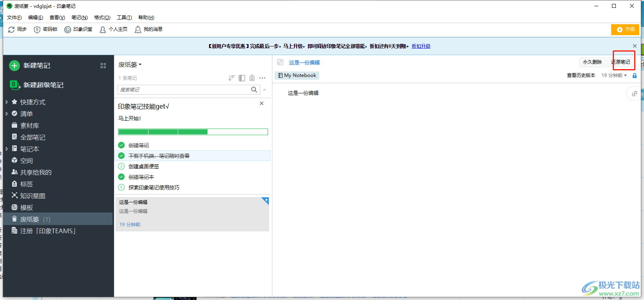Click the Sync (同步) toolbar icon

click(11, 30)
